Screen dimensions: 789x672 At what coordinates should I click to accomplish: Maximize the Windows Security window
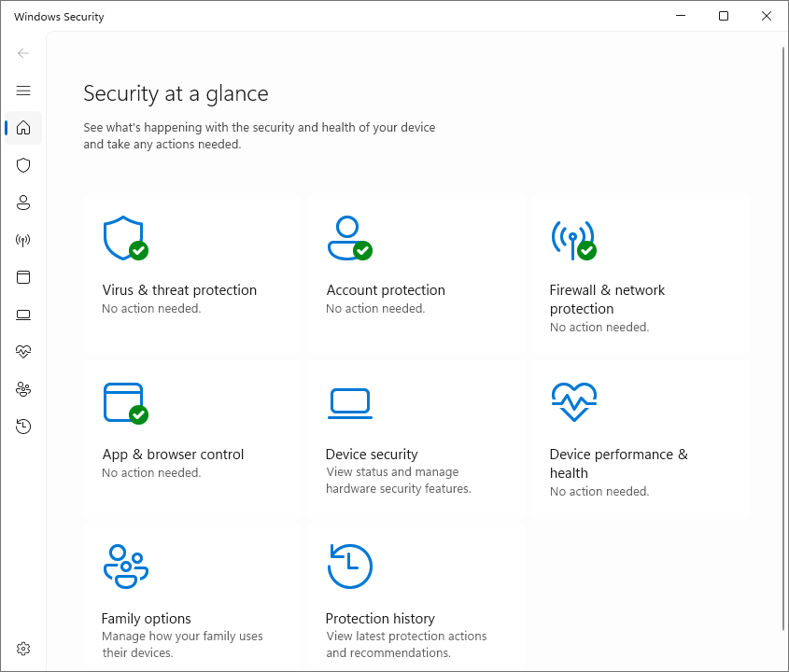724,16
